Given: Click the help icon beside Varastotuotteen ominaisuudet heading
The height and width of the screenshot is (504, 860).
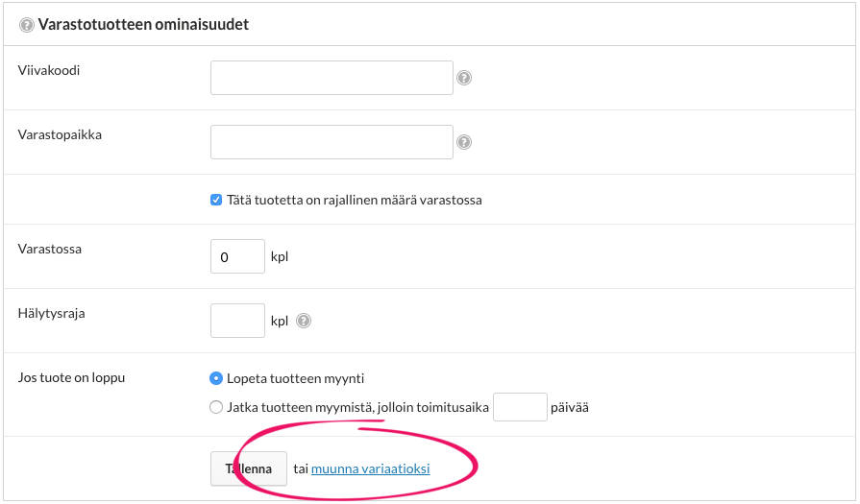Looking at the screenshot, I should pos(27,25).
